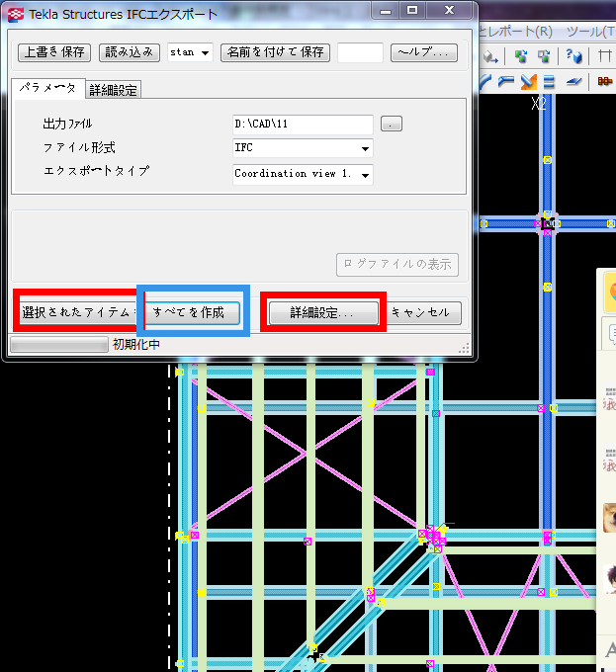Click the inquire object question mark icon

click(573, 56)
